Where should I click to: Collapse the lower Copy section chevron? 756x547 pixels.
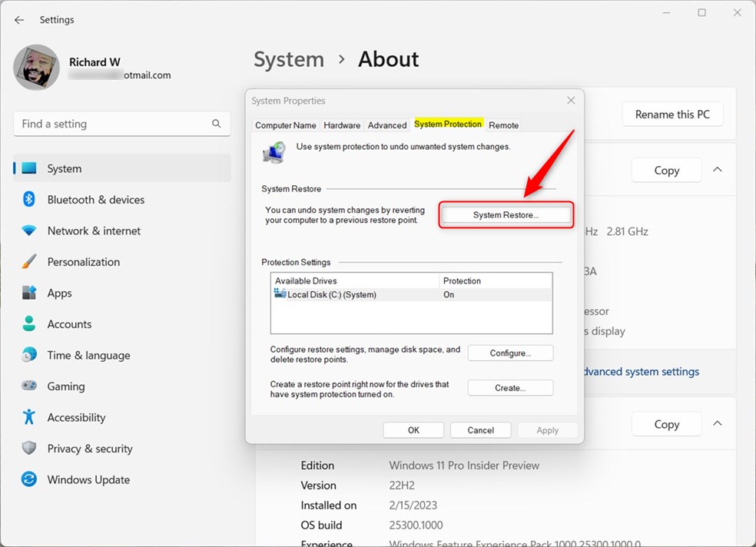pos(716,423)
